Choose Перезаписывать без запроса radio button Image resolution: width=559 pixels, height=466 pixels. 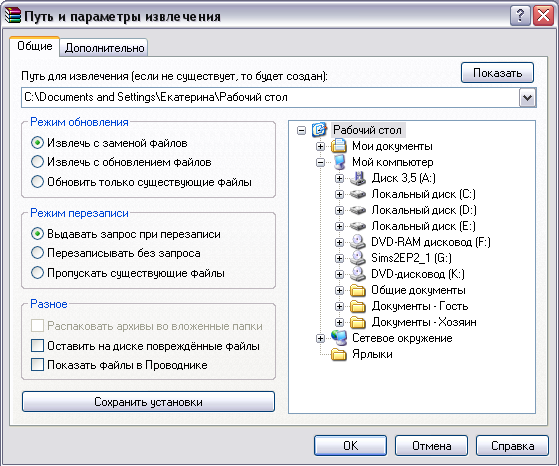[x=37, y=253]
